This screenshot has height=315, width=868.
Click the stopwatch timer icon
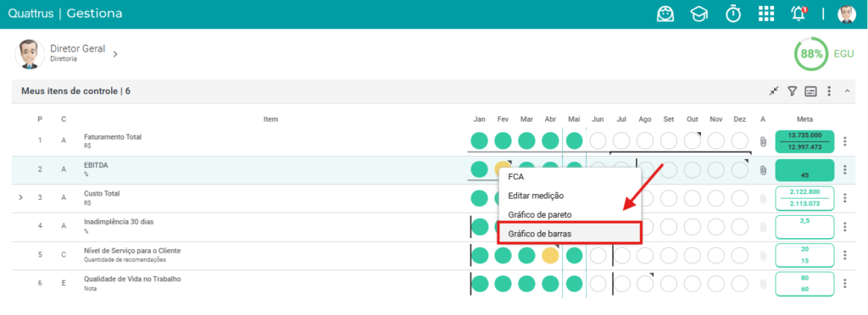[x=733, y=14]
